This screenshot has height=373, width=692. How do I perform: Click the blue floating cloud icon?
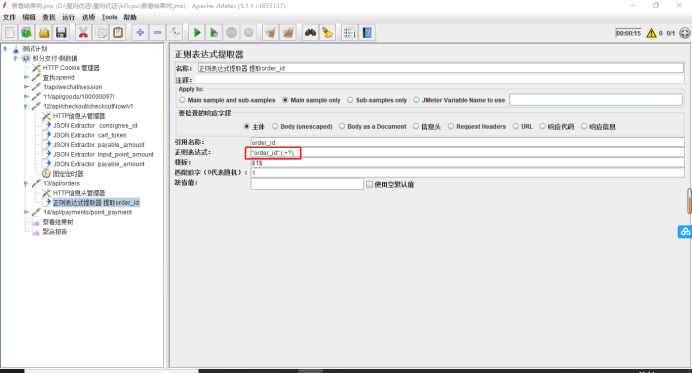pyautogui.click(x=685, y=232)
